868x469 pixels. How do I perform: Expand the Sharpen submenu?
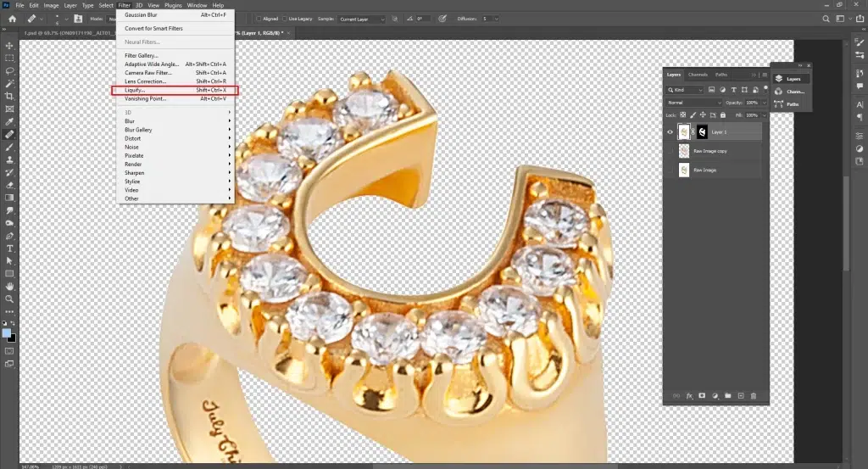[x=176, y=173]
